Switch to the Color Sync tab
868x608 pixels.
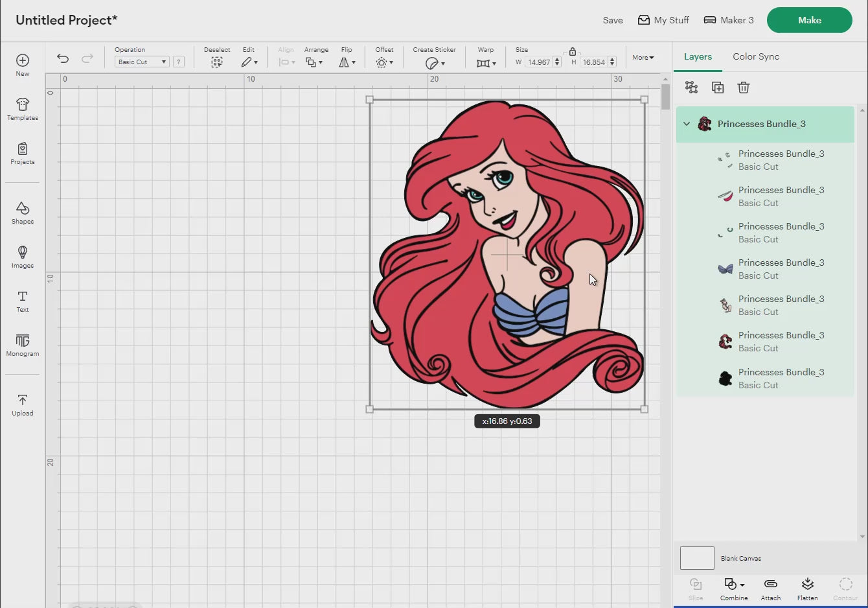756,57
